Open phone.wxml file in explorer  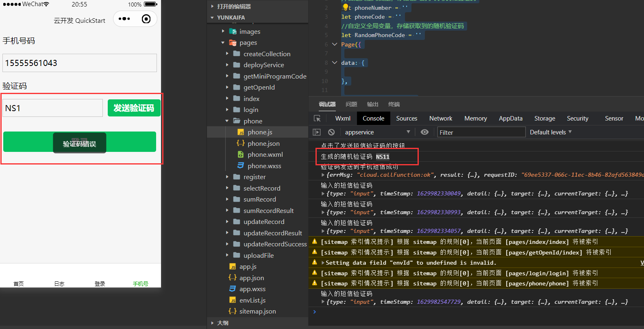click(265, 155)
